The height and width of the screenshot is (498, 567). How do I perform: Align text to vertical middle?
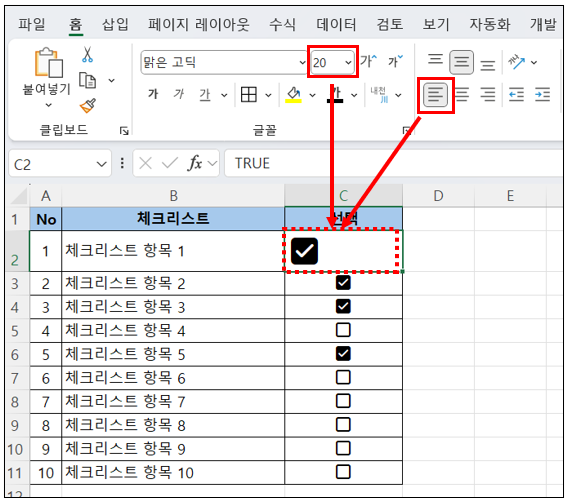(x=461, y=63)
